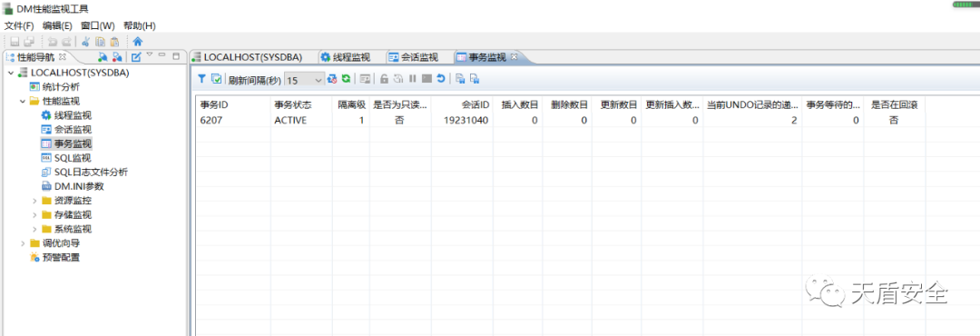Expand the 存储监视 folder

point(34,215)
